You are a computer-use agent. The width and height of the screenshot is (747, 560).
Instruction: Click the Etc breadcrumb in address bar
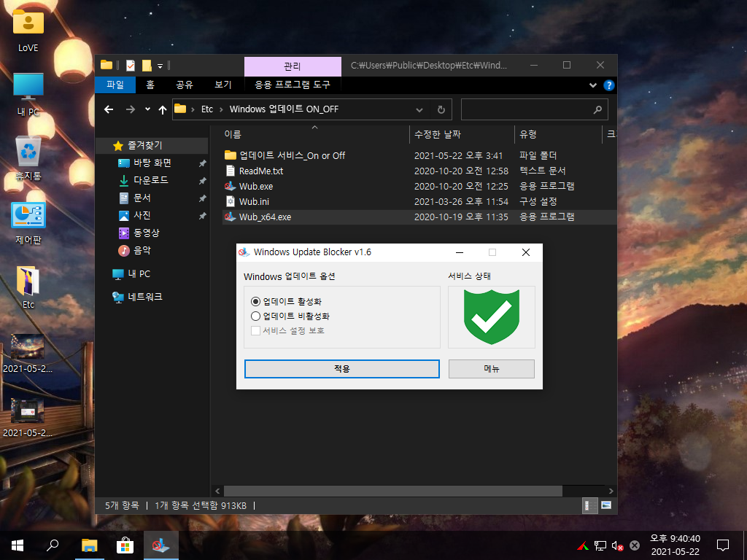point(206,109)
